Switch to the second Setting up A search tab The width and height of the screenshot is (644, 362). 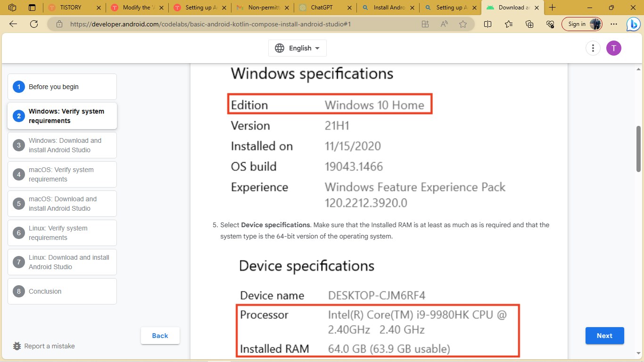coord(450,8)
